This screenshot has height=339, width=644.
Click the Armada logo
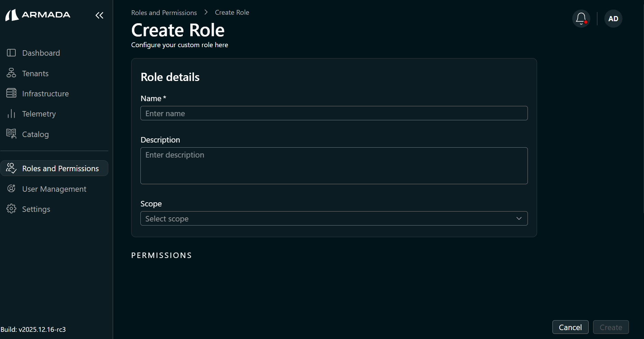38,15
